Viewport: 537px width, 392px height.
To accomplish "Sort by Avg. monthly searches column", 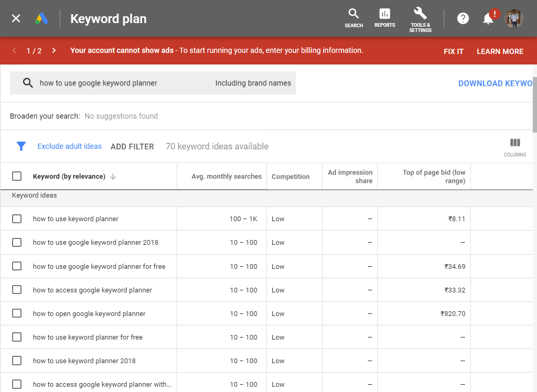I will (227, 177).
